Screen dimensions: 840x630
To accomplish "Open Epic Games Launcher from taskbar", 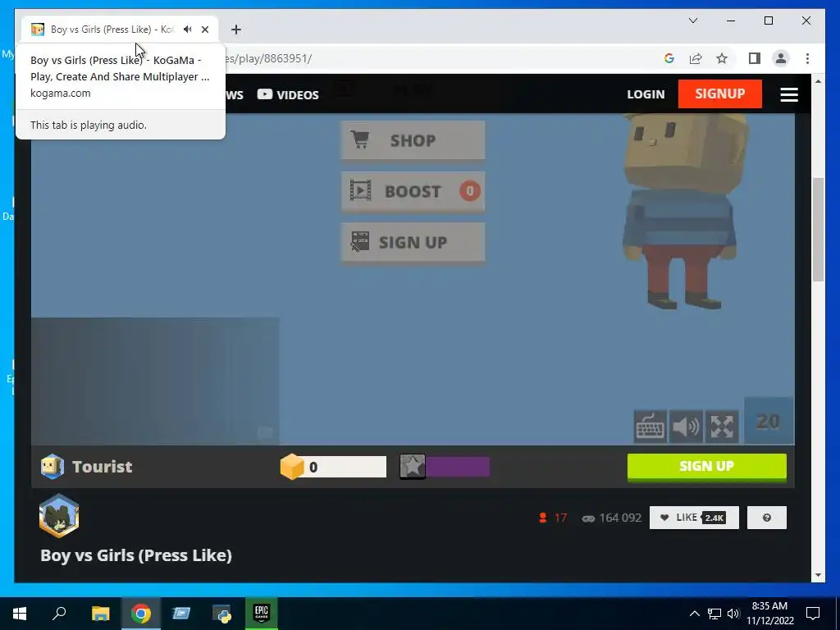I will (x=262, y=614).
